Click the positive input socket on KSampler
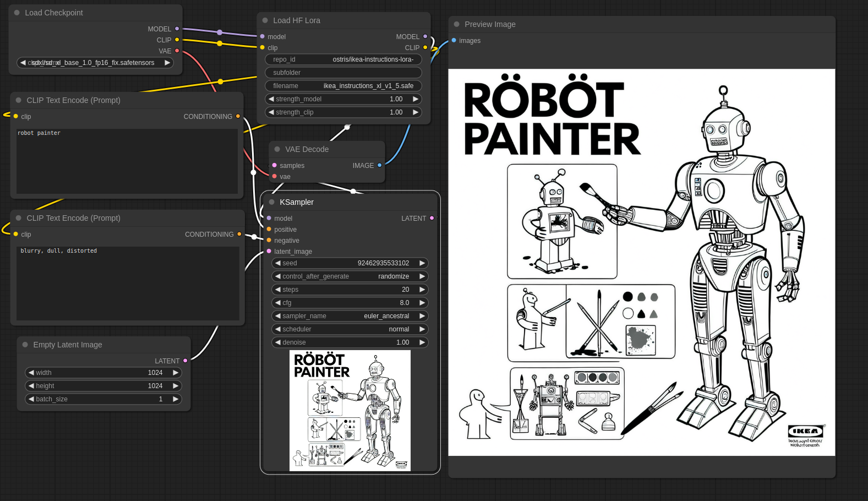 click(x=269, y=229)
